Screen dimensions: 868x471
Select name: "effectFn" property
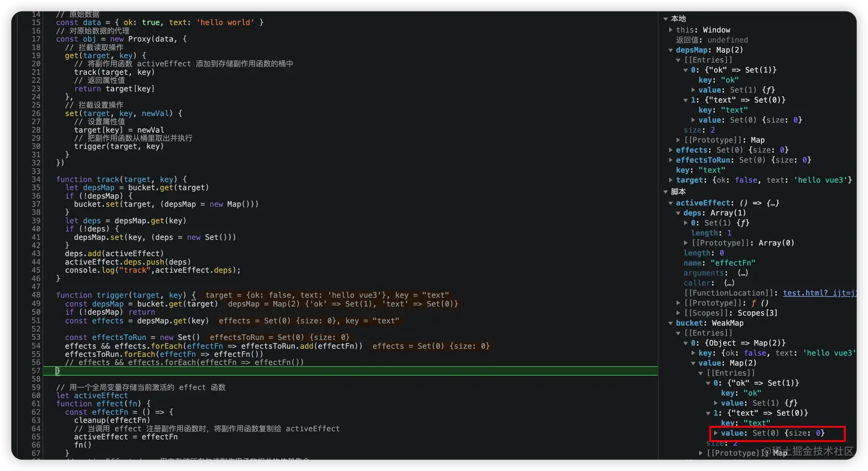point(719,263)
